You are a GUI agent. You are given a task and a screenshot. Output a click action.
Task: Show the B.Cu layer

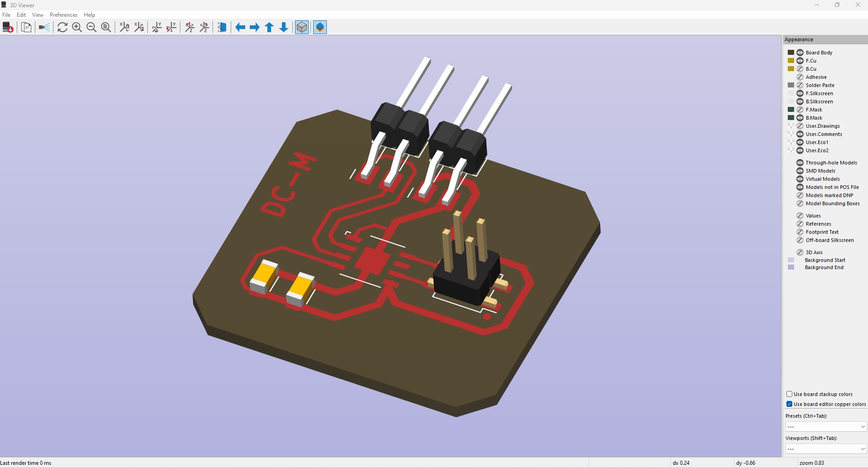pyautogui.click(x=800, y=69)
